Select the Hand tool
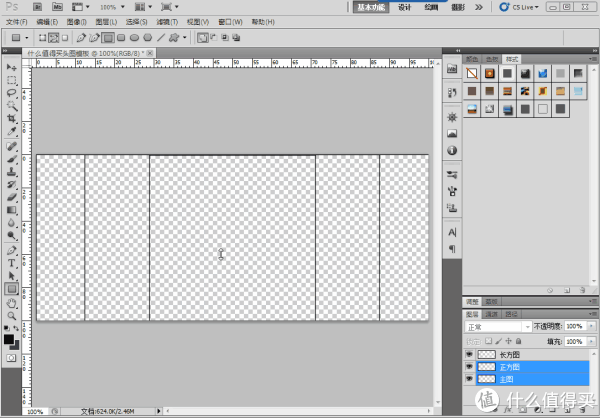 pyautogui.click(x=11, y=303)
